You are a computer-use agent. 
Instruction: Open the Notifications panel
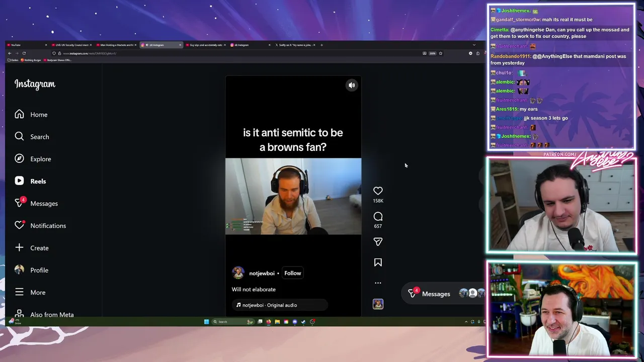click(40, 226)
